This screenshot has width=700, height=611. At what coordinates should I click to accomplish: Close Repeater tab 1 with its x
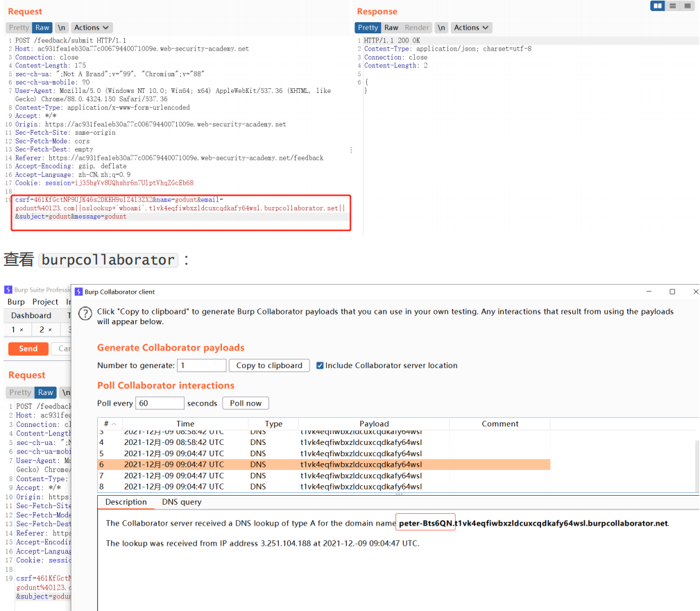pyautogui.click(x=22, y=330)
